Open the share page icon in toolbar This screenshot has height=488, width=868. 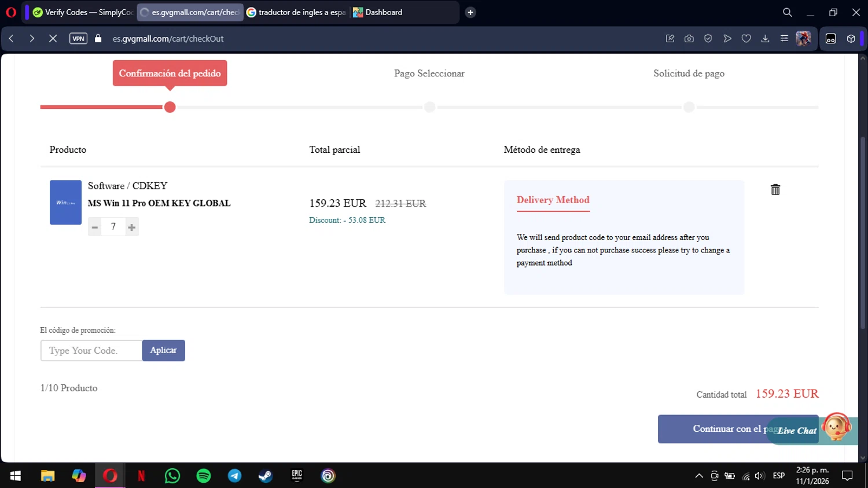tap(670, 39)
